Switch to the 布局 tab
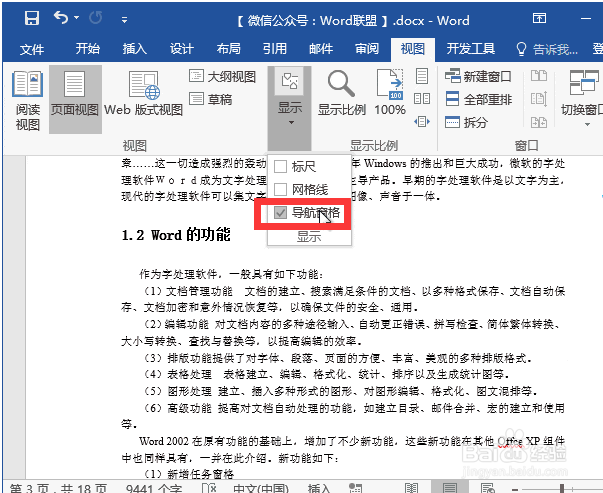The width and height of the screenshot is (603, 493). pyautogui.click(x=228, y=49)
